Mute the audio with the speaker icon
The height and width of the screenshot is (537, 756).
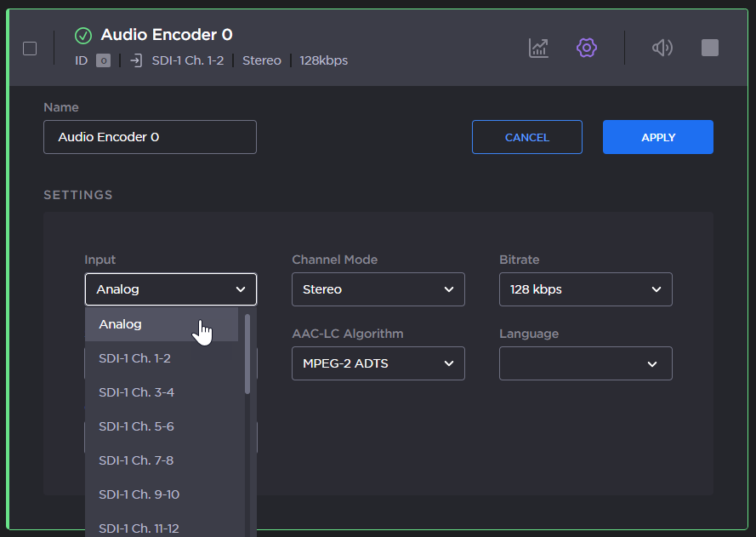coord(662,48)
